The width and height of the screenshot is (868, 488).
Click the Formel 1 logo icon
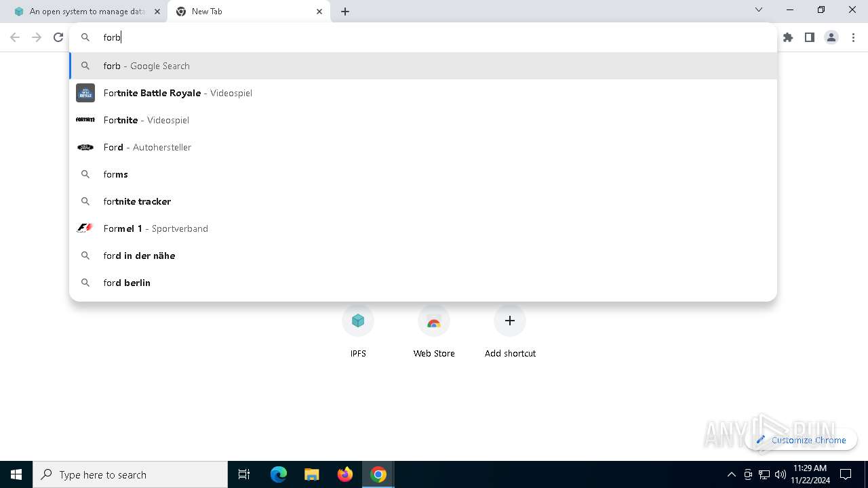[x=85, y=228]
